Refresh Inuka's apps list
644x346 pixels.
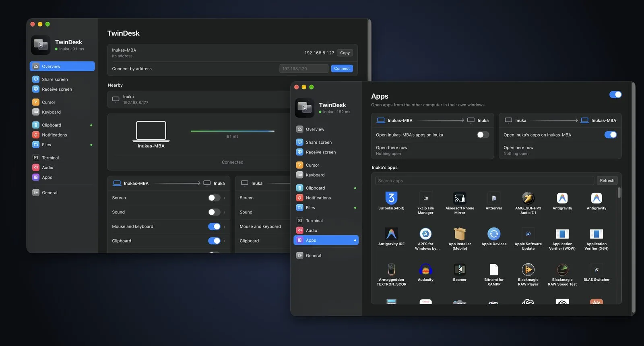coord(607,180)
